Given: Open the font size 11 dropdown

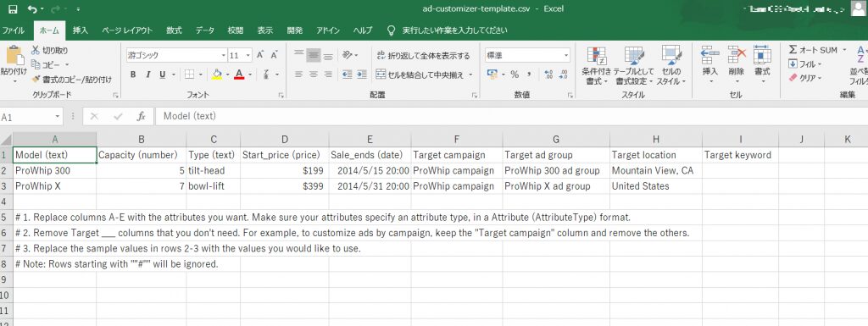Looking at the screenshot, I should (x=248, y=55).
